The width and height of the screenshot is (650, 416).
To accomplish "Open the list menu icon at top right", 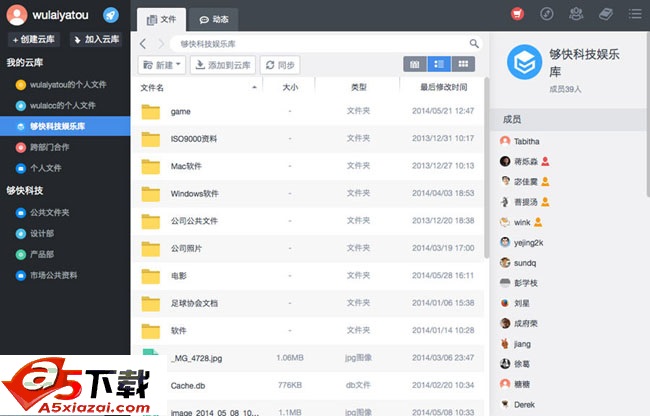I will 635,14.
